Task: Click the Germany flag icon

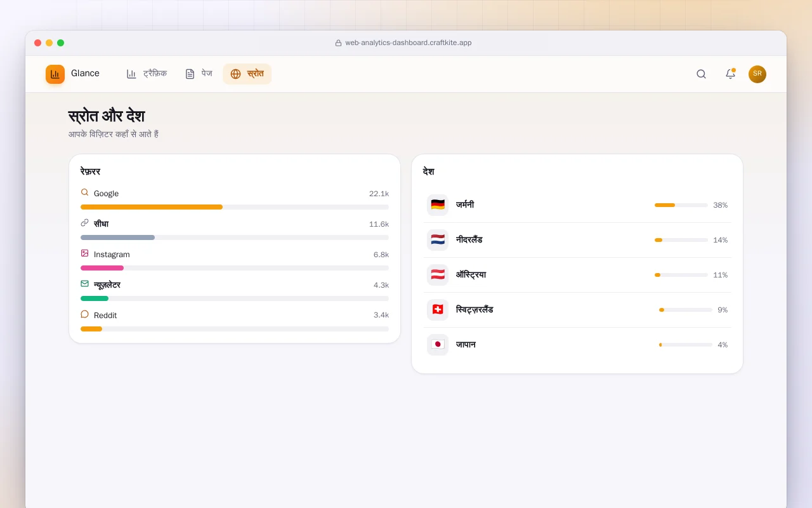Action: pyautogui.click(x=438, y=205)
